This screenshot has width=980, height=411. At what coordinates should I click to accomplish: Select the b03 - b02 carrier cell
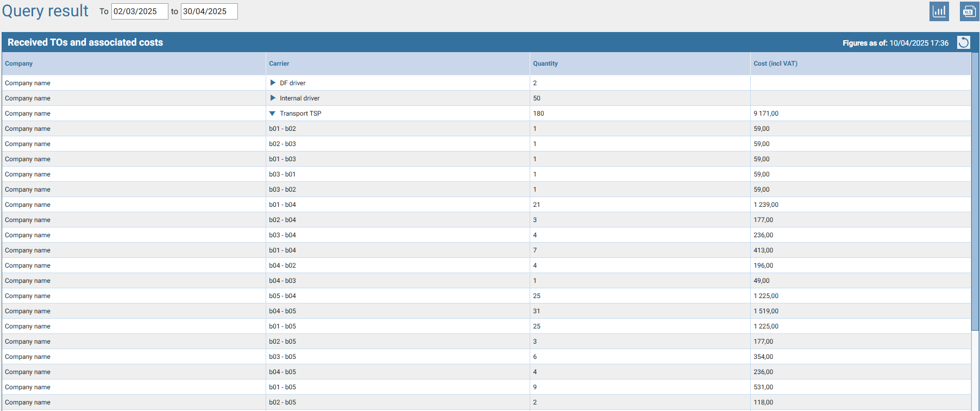[x=398, y=189]
